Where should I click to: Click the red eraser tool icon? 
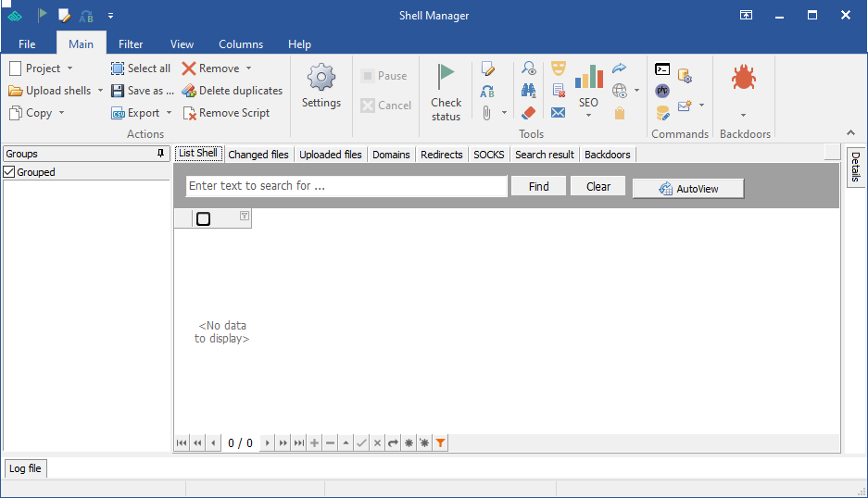[x=529, y=113]
